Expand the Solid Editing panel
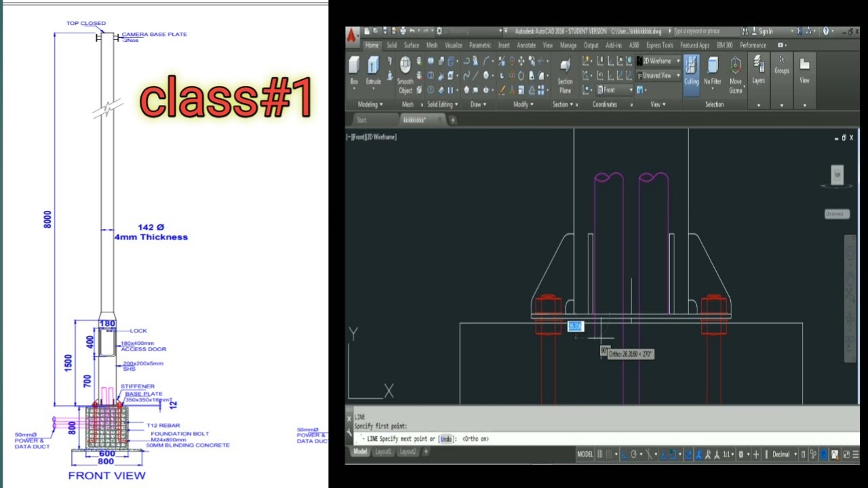Viewport: 868px width, 488px height. (443, 104)
